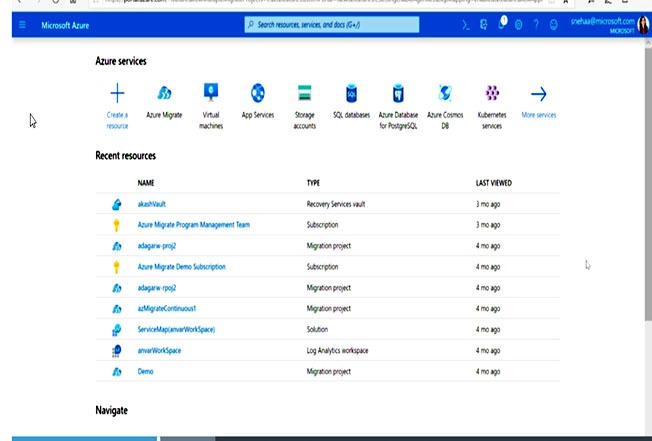Open the Demo migration project link
Screen dimensions: 652x441
(x=146, y=371)
